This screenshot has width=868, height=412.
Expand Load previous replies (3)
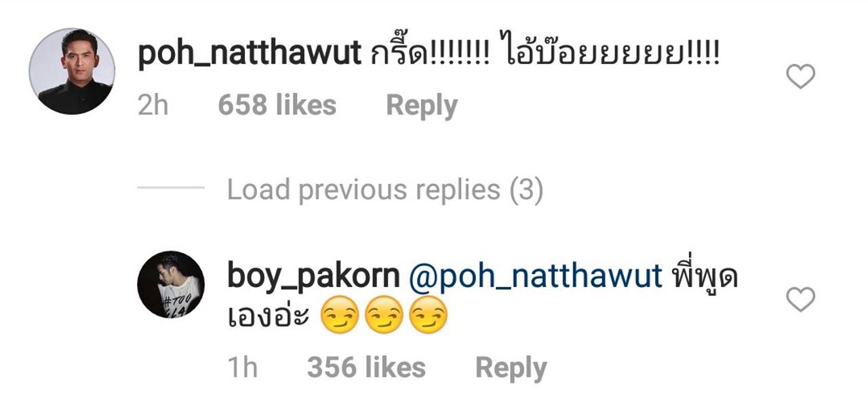[x=385, y=191]
